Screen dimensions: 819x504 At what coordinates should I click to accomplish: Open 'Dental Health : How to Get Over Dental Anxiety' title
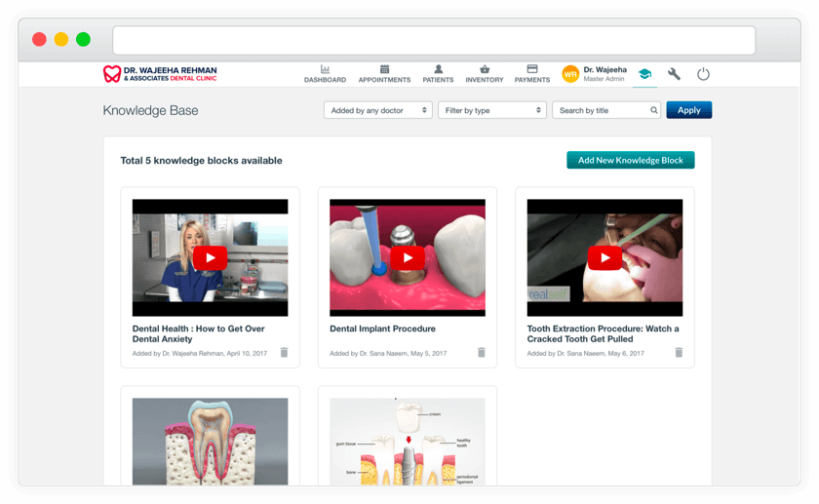tap(199, 333)
